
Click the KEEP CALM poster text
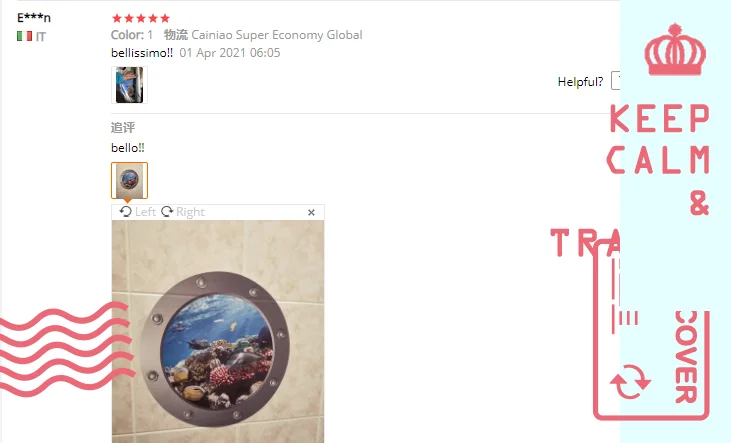click(659, 139)
